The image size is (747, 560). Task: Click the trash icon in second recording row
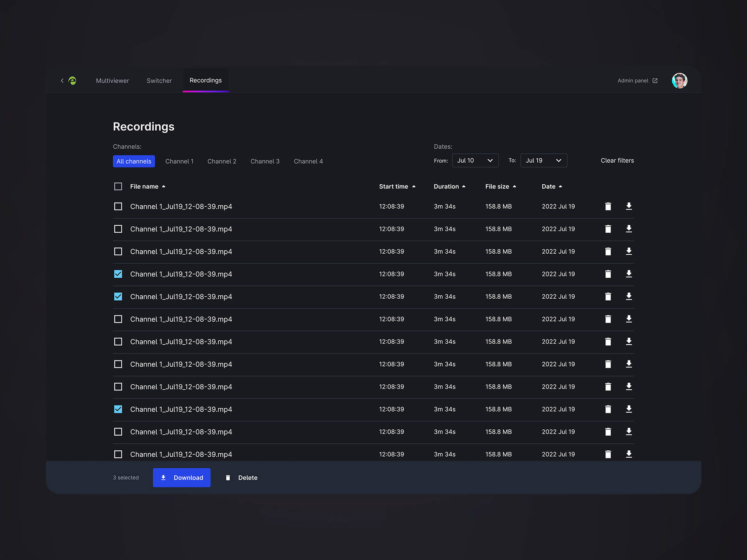608,229
